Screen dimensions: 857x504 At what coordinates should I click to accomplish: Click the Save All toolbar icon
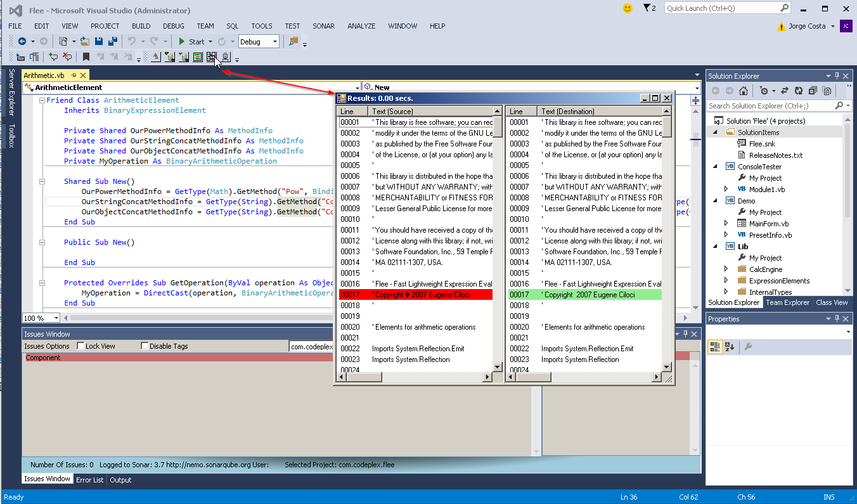[112, 42]
